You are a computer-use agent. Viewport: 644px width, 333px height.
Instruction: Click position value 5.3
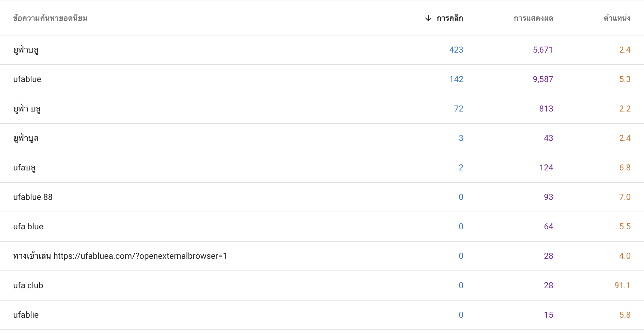pyautogui.click(x=625, y=79)
